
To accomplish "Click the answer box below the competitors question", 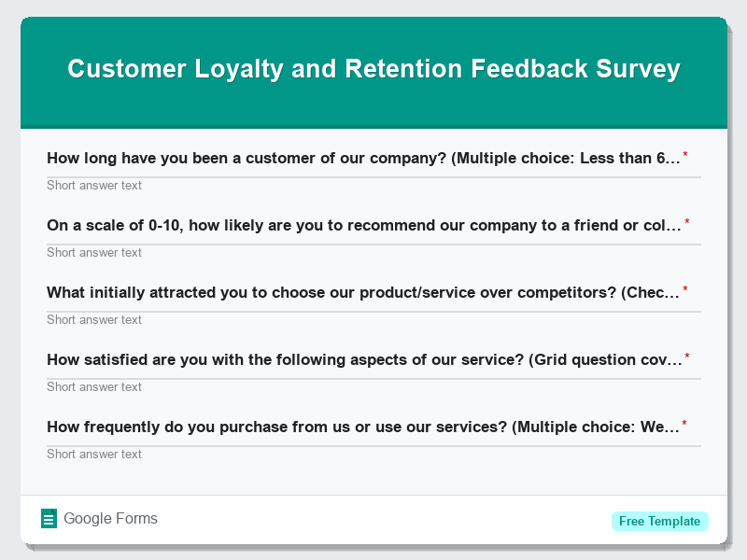I will click(94, 319).
